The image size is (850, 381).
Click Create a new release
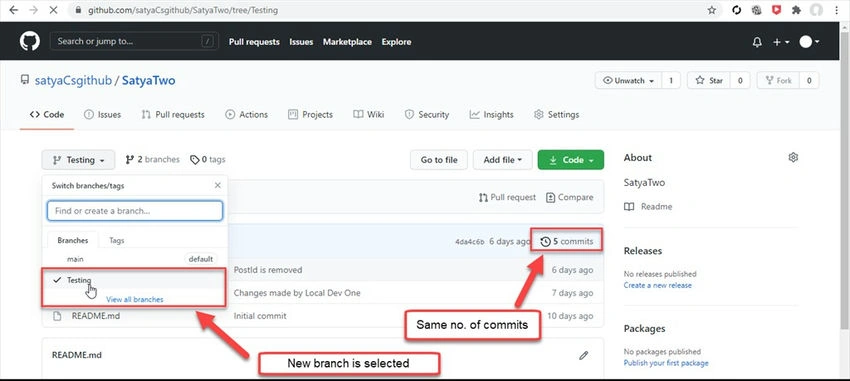tap(658, 285)
